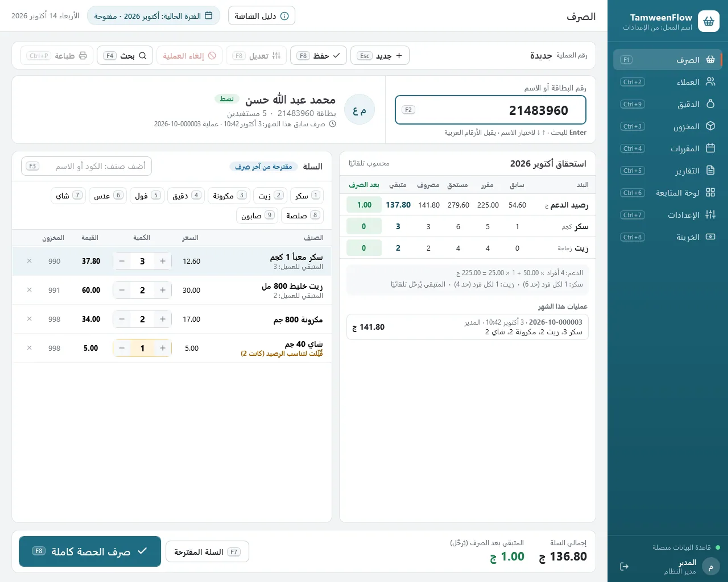Remove مكرونة 800 جم row with X

29,319
